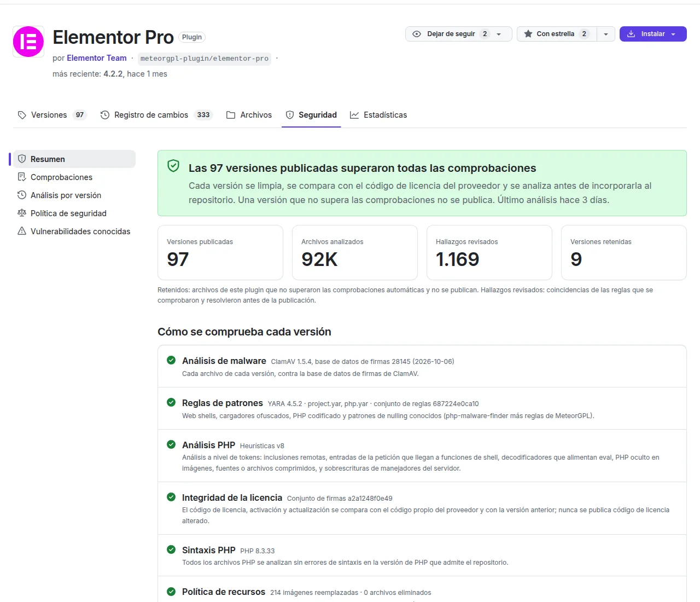Select the Hallazgos revisados value 1.169

tap(457, 259)
